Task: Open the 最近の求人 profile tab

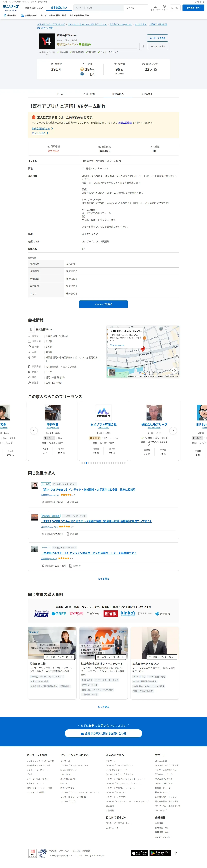Action: (118, 94)
